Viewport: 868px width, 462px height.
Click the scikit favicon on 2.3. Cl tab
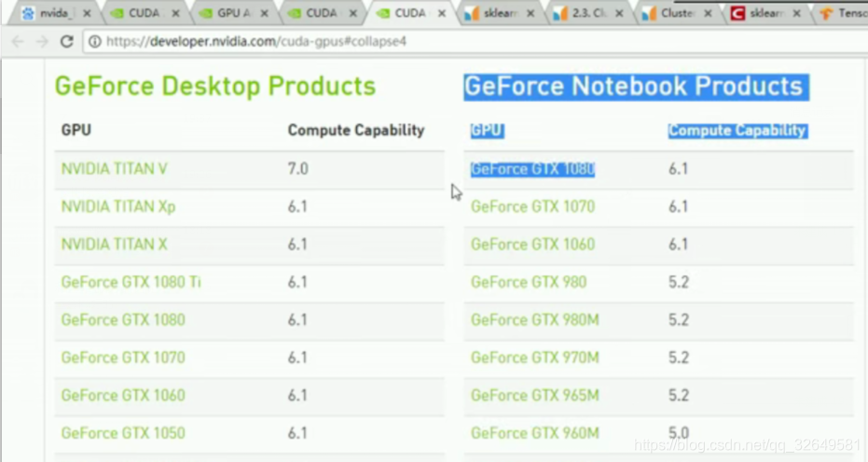coord(560,13)
